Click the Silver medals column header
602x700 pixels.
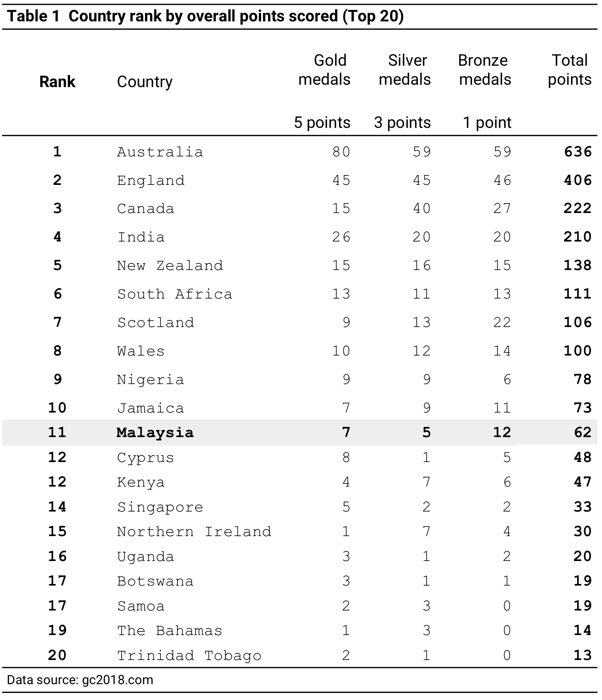(405, 70)
